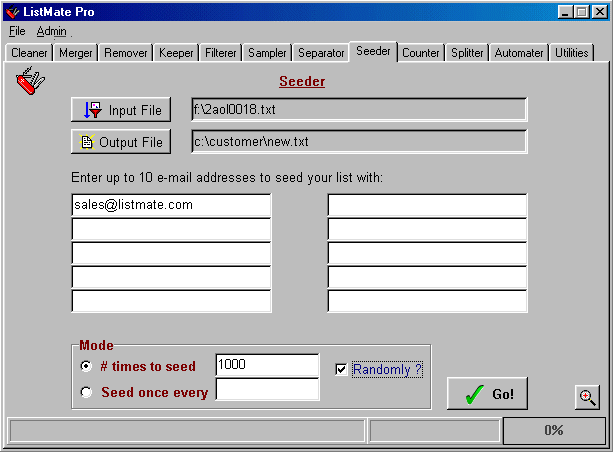Click the empty 'Seed once every' input field
Viewport: 613px width, 452px height.
click(x=267, y=390)
